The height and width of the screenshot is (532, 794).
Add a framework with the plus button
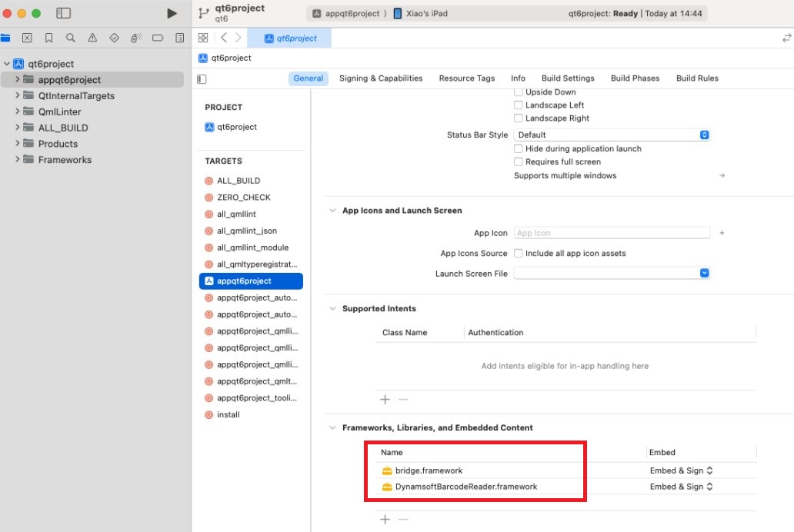click(x=385, y=520)
